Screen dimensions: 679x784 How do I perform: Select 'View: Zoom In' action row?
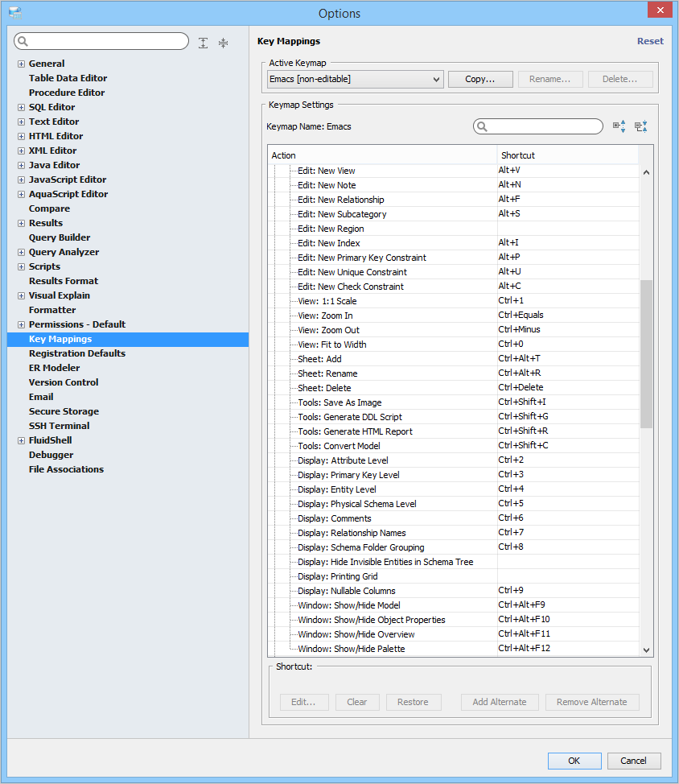[454, 316]
